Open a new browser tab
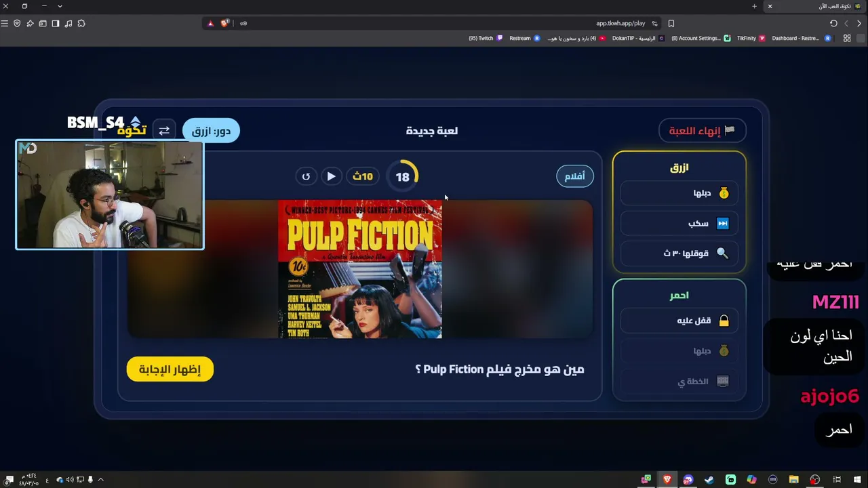868x488 pixels. tap(754, 6)
